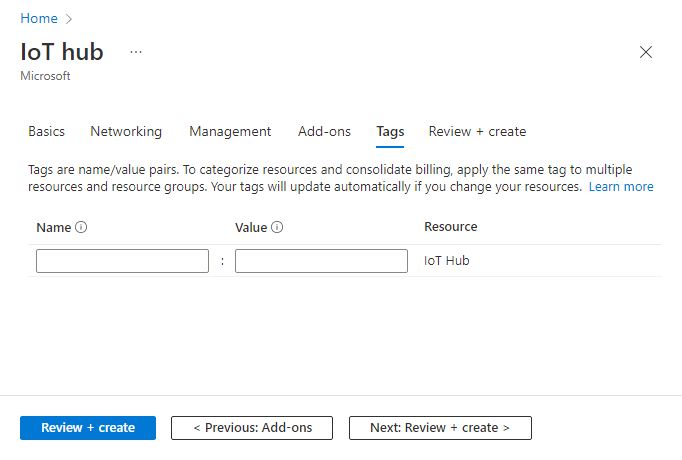Select the Tags tab
This screenshot has width=682, height=460.
tap(390, 131)
